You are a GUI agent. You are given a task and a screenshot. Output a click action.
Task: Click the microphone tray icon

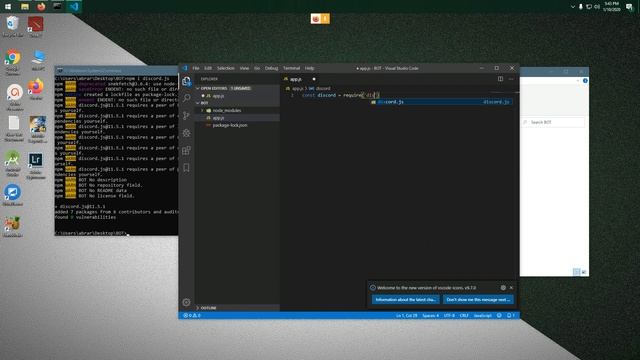580,7
